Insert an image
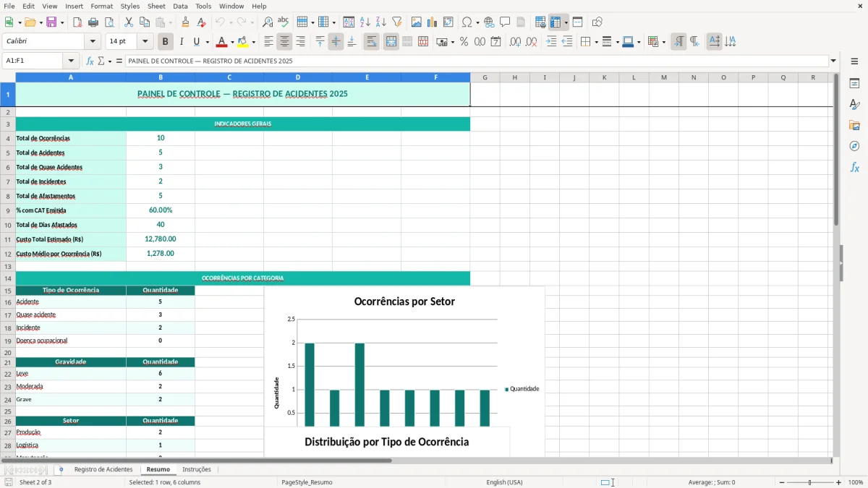 pos(417,22)
